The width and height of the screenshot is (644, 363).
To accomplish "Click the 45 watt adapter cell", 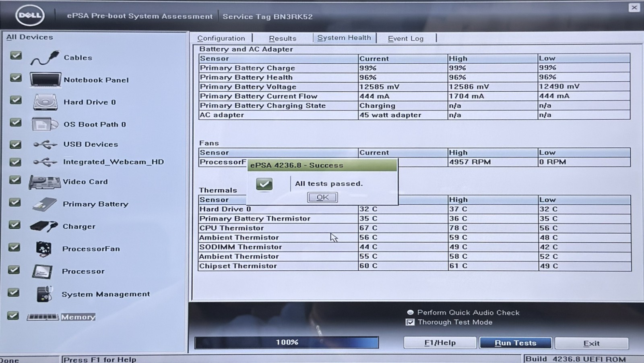I will [403, 115].
